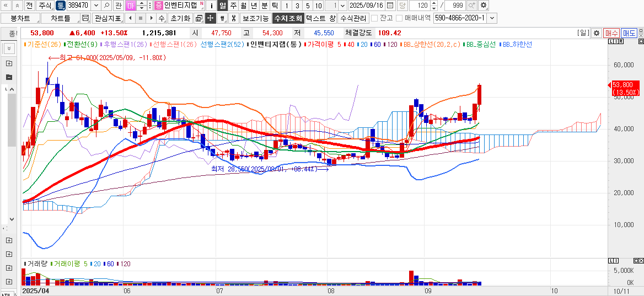The height and width of the screenshot is (296, 644).
Task: Click the 기준선(26) legend color marker
Action: 25,44
